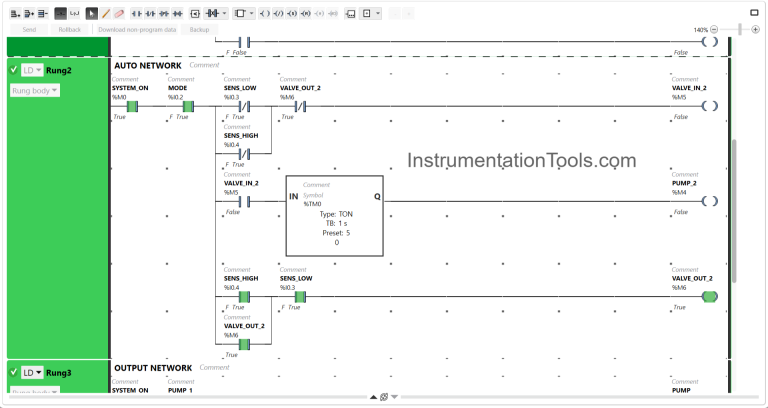Image resolution: width=768 pixels, height=408 pixels.
Task: Click Download non-program data button
Action: (x=137, y=30)
